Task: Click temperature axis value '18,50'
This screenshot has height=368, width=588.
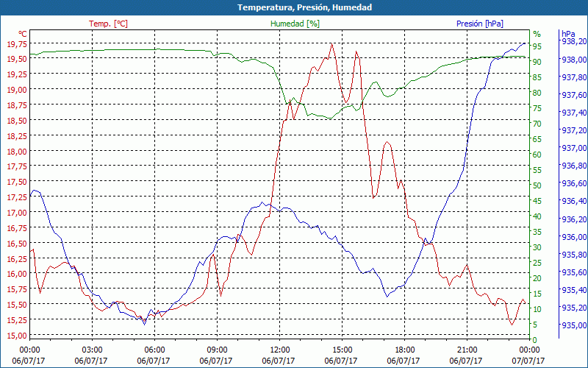Action: pos(17,120)
